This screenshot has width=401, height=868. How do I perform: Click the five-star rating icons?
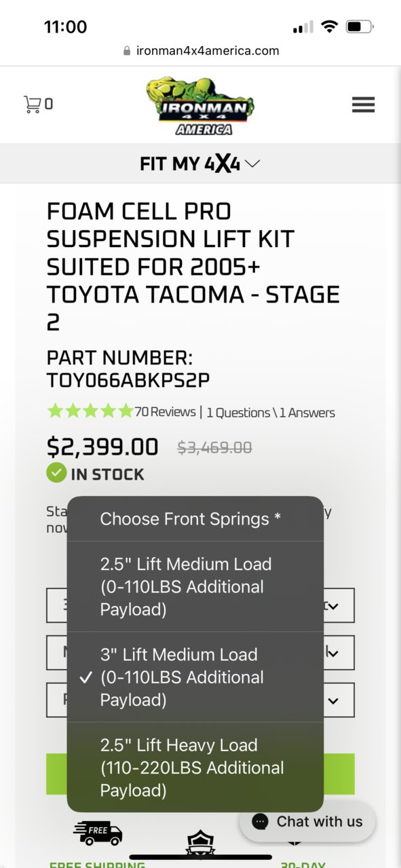(90, 411)
